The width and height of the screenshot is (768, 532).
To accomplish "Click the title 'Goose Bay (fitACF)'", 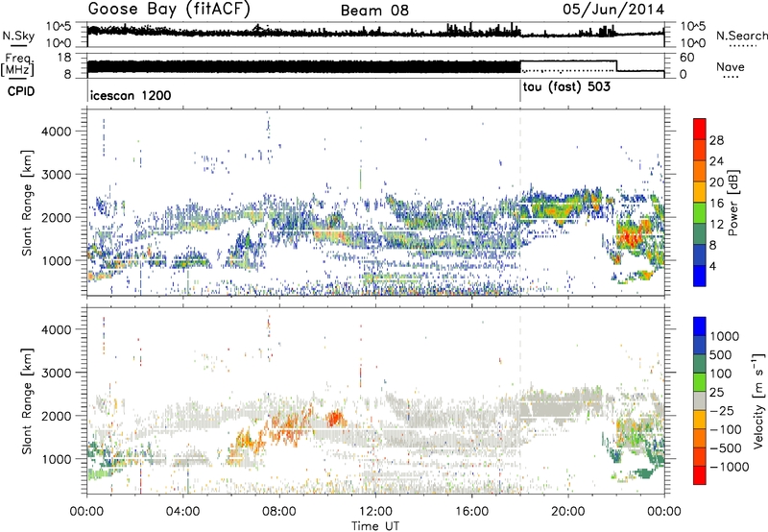I will point(170,10).
